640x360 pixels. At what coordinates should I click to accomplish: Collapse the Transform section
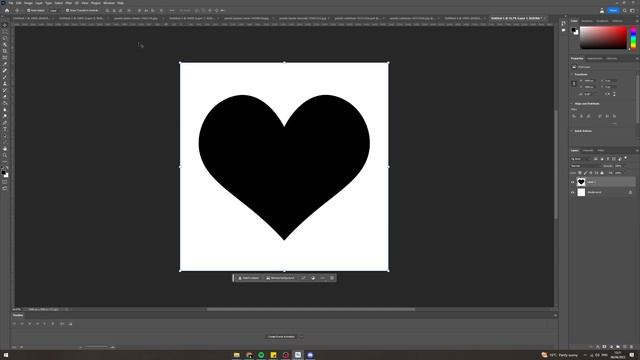click(x=572, y=74)
